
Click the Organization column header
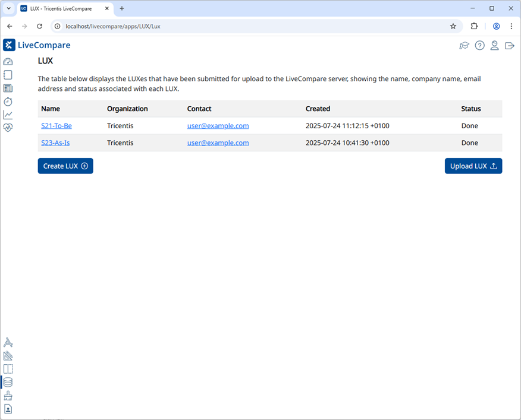(127, 109)
